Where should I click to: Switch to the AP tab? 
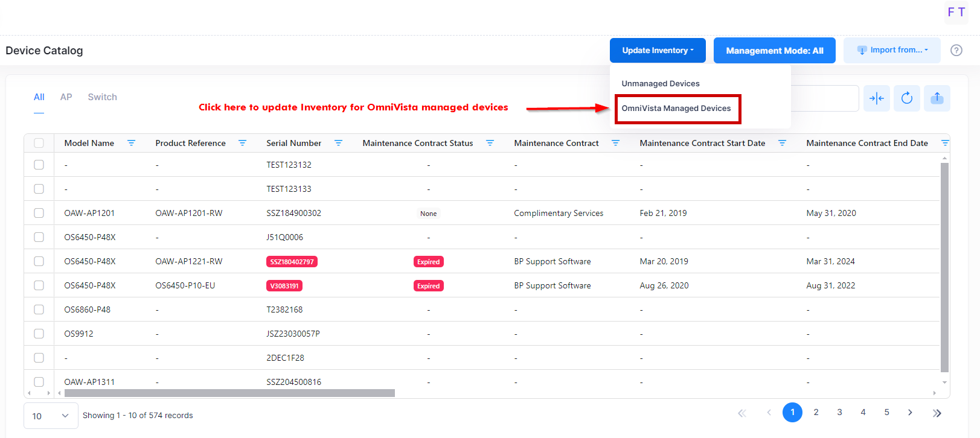point(66,97)
